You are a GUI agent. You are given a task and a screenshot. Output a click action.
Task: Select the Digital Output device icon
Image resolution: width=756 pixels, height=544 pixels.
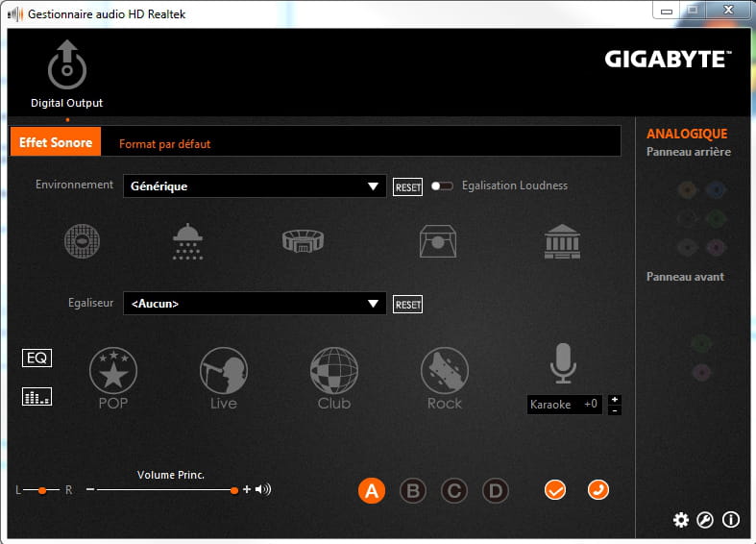click(x=67, y=64)
